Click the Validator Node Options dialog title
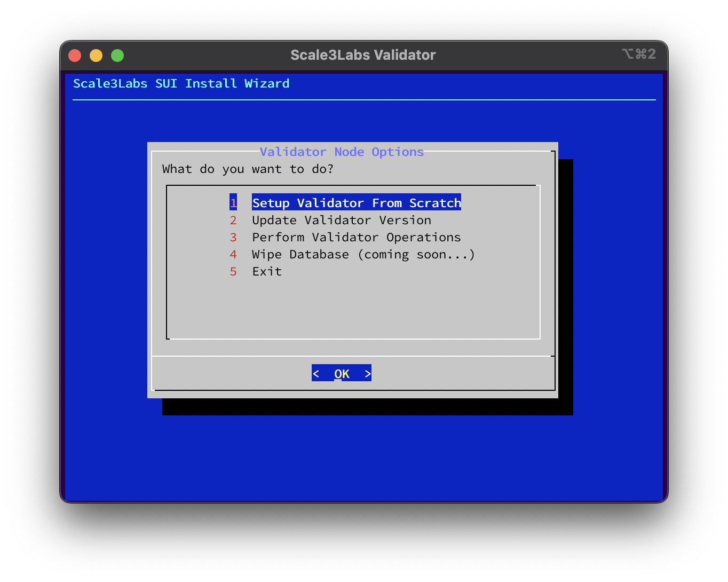Viewport: 728px width, 582px height. 342,152
